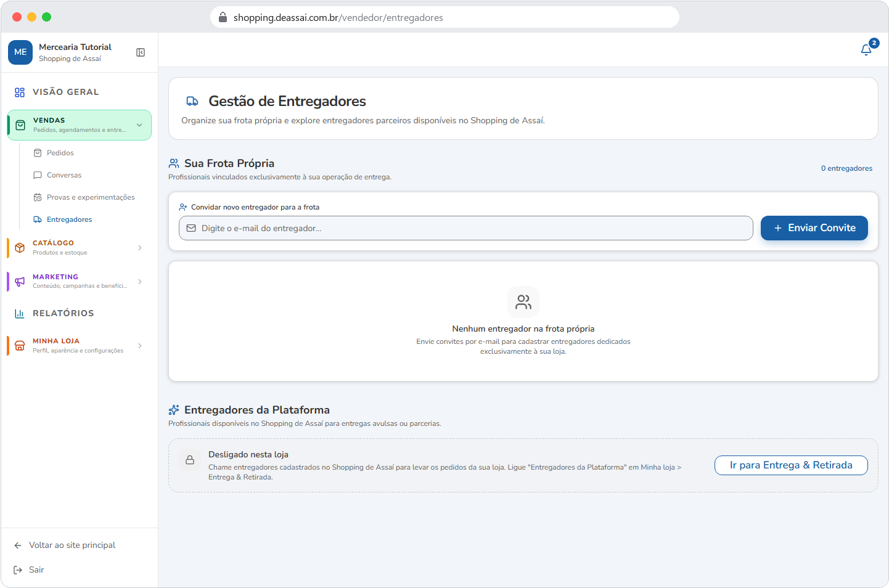Send invite with Enviar Convite button

[814, 228]
